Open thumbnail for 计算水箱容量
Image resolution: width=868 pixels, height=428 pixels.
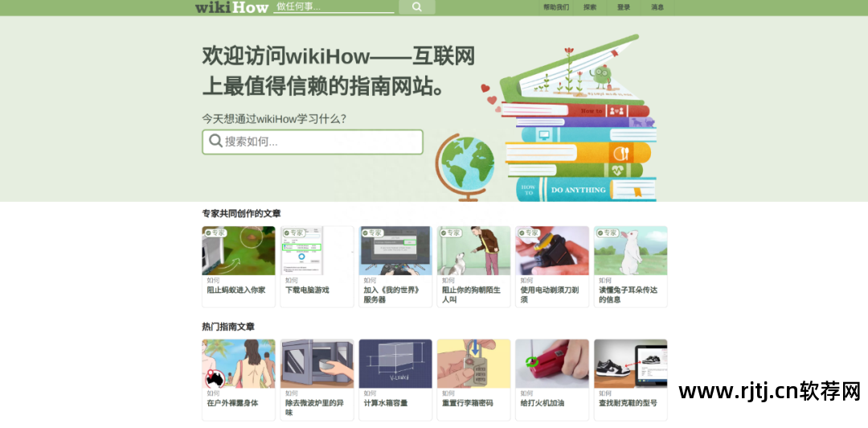coord(395,364)
